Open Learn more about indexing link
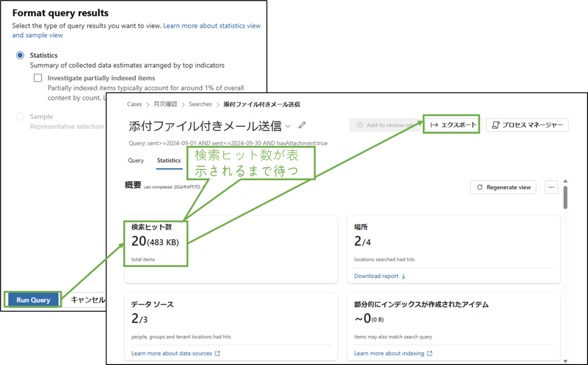The height and width of the screenshot is (365, 588). (393, 353)
